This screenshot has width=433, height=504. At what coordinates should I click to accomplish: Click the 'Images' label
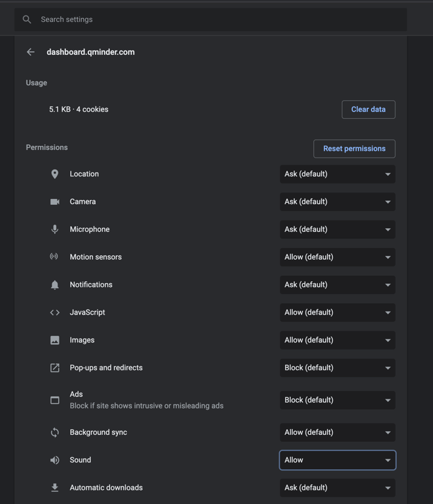point(82,340)
